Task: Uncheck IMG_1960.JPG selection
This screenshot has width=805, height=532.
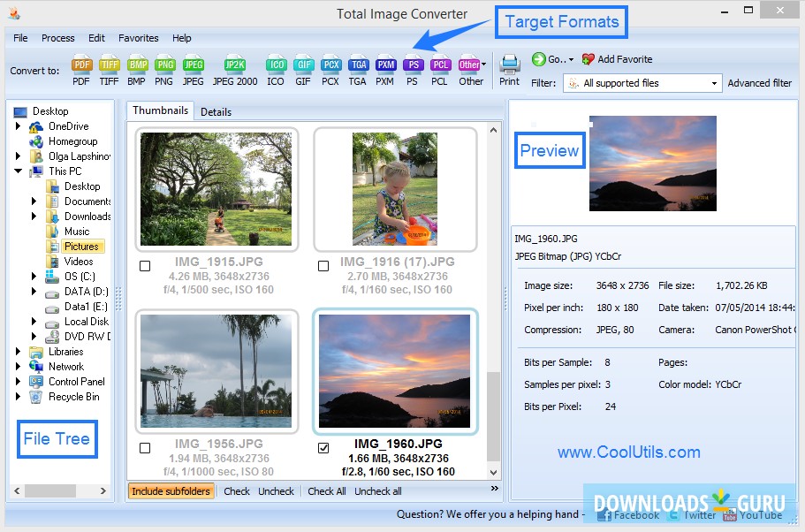Action: point(323,446)
